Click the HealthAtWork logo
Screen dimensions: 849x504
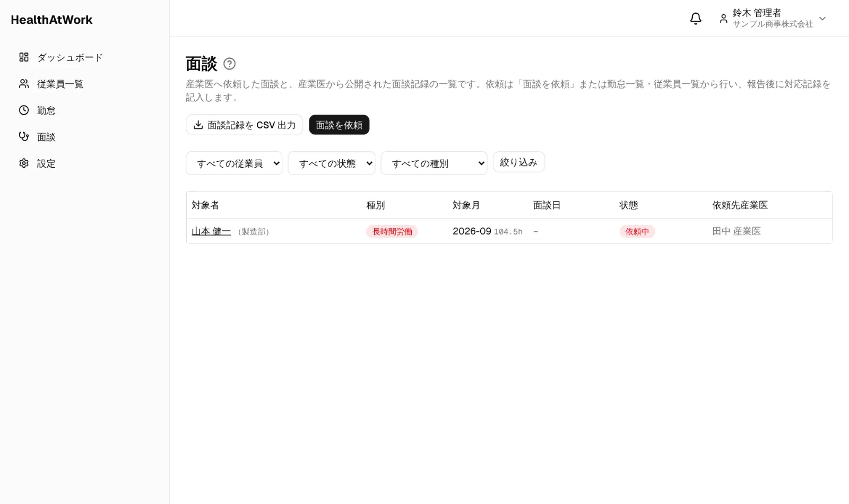(x=51, y=20)
